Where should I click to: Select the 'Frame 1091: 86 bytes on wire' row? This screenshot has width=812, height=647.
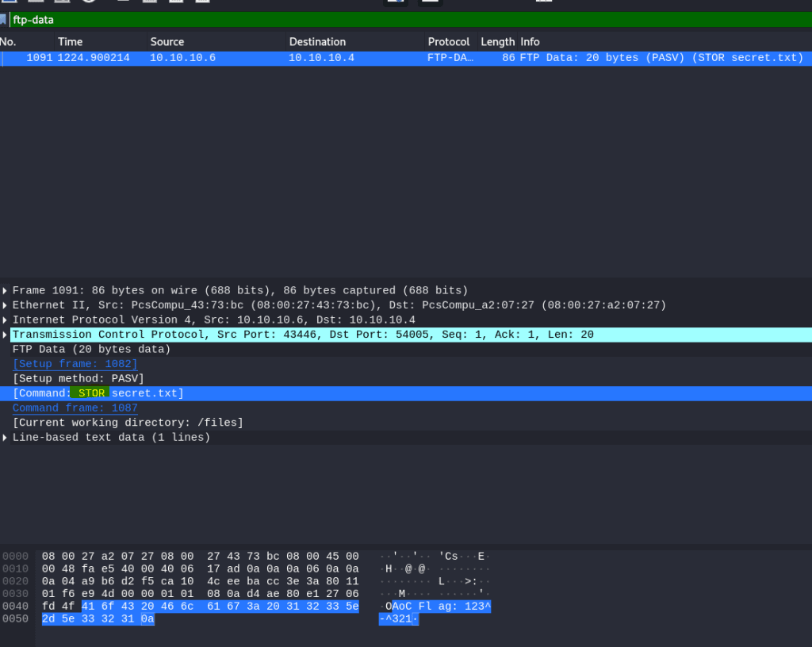point(406,291)
